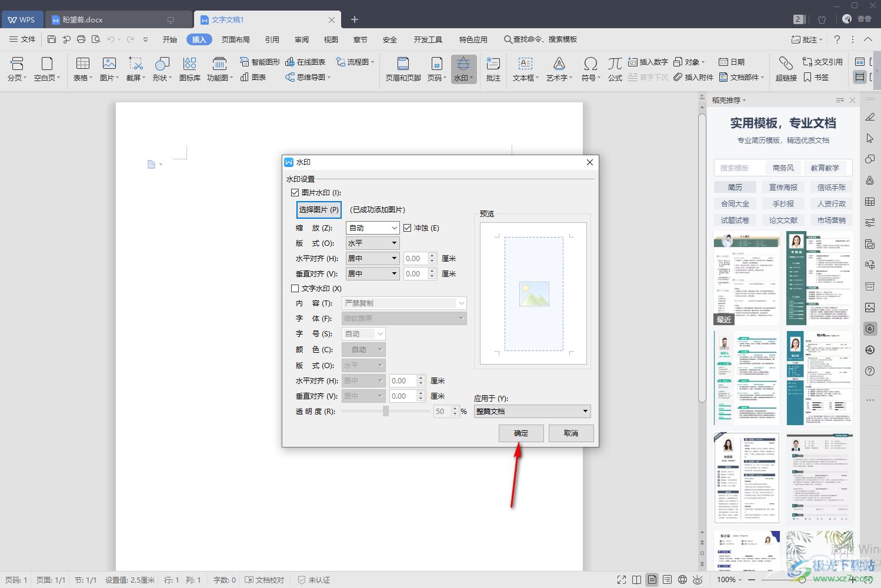Screen dimensions: 881x588
Task: Click the Picture (图片) insert icon
Action: (109, 69)
